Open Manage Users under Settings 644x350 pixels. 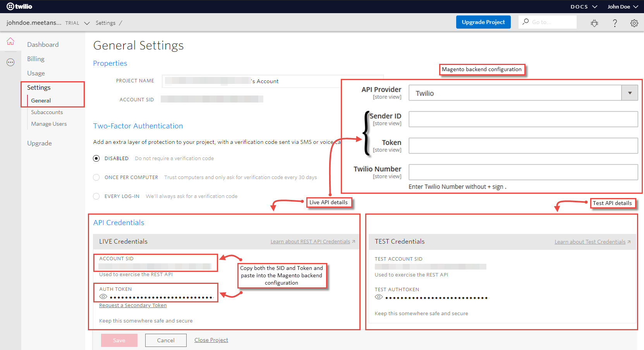click(49, 124)
